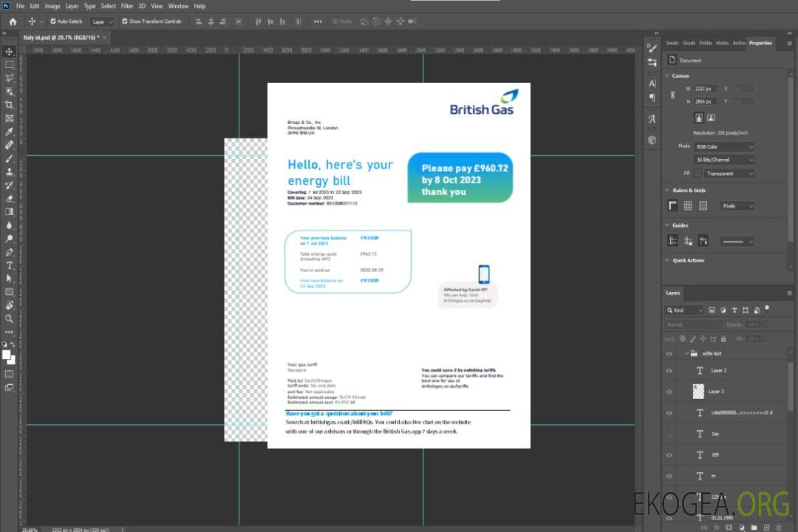Viewport: 798px width, 532px height.
Task: Select the Eyedropper tool
Action: [x=9, y=132]
